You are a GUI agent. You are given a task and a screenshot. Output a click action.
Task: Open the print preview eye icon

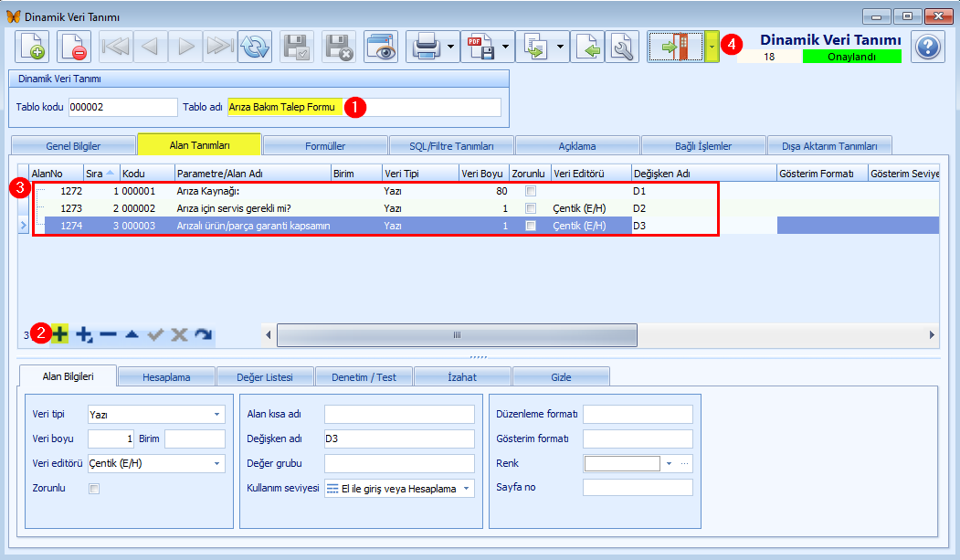381,47
